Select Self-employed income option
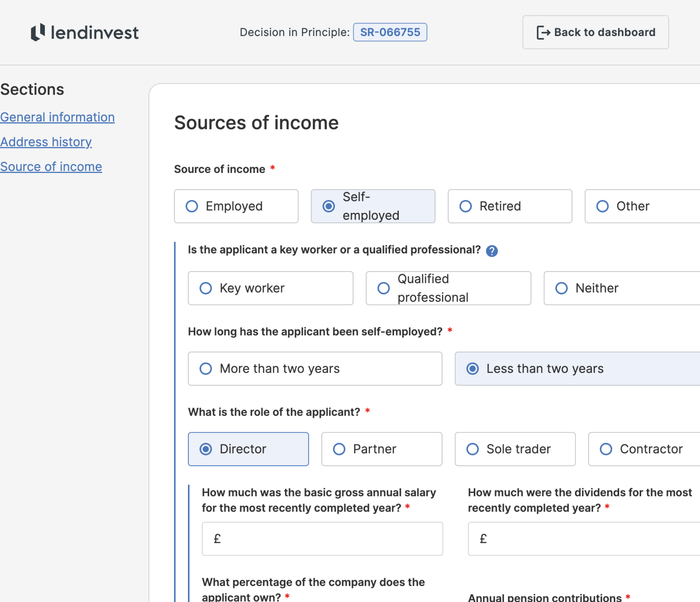This screenshot has height=602, width=700. [373, 206]
